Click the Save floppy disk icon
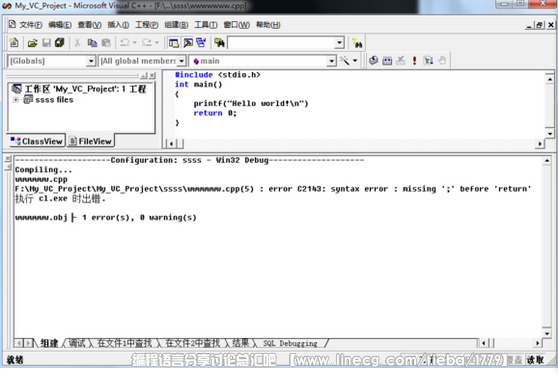This screenshot has height=377, width=558. (x=46, y=43)
